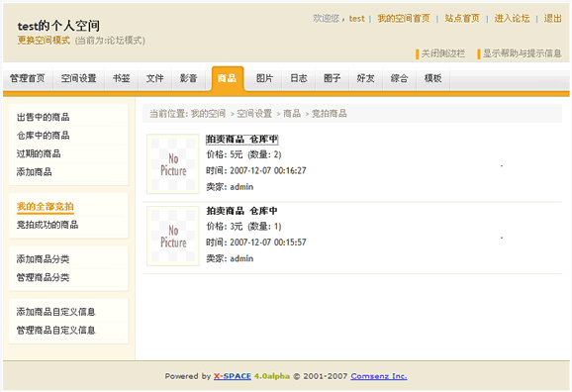Open the 书签 tab
Screen dimensions: 572x392
click(122, 78)
